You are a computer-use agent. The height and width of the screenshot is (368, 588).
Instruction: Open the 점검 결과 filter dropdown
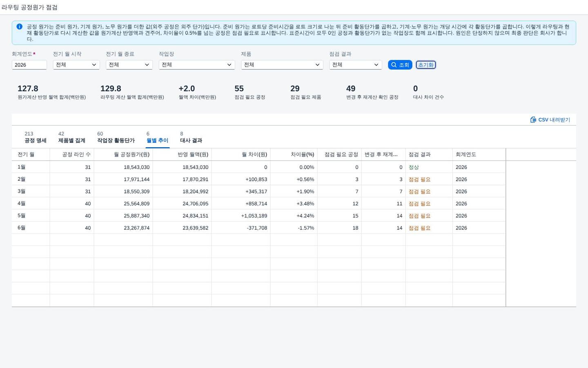point(356,65)
